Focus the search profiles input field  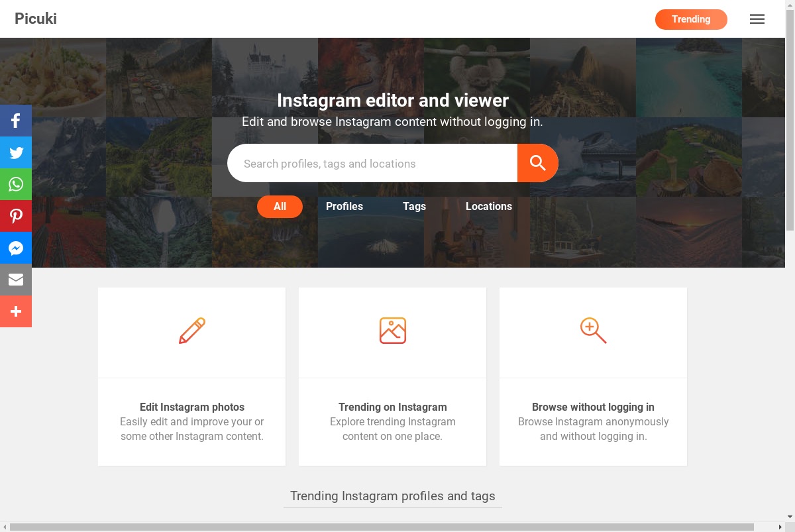(x=372, y=163)
